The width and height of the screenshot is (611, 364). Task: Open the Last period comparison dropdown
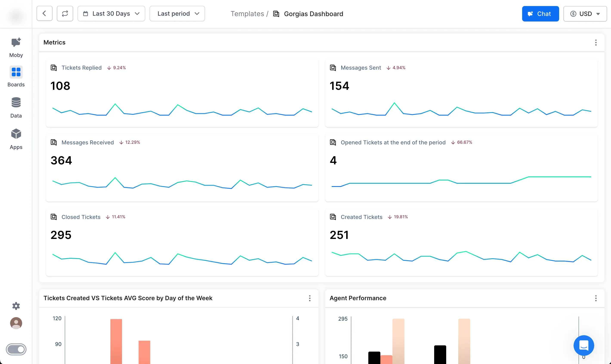(177, 14)
